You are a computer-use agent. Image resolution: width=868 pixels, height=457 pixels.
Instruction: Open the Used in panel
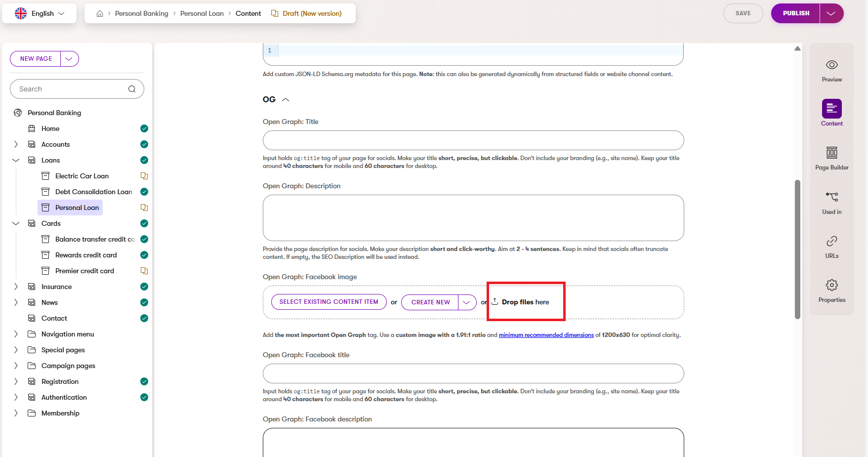point(831,201)
